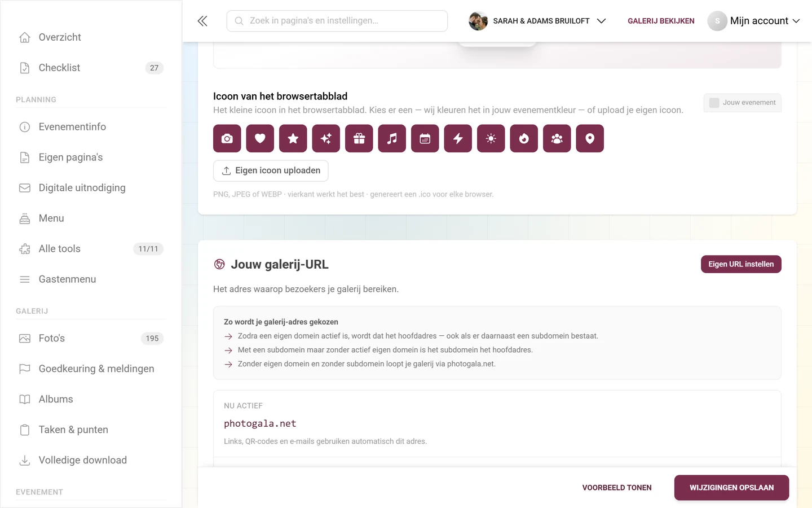This screenshot has height=508, width=812.
Task: Click the Overzicht home icon
Action: click(x=25, y=37)
